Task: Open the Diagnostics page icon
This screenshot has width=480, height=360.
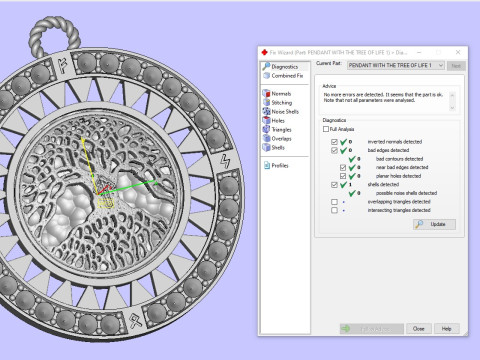Action: pos(266,67)
